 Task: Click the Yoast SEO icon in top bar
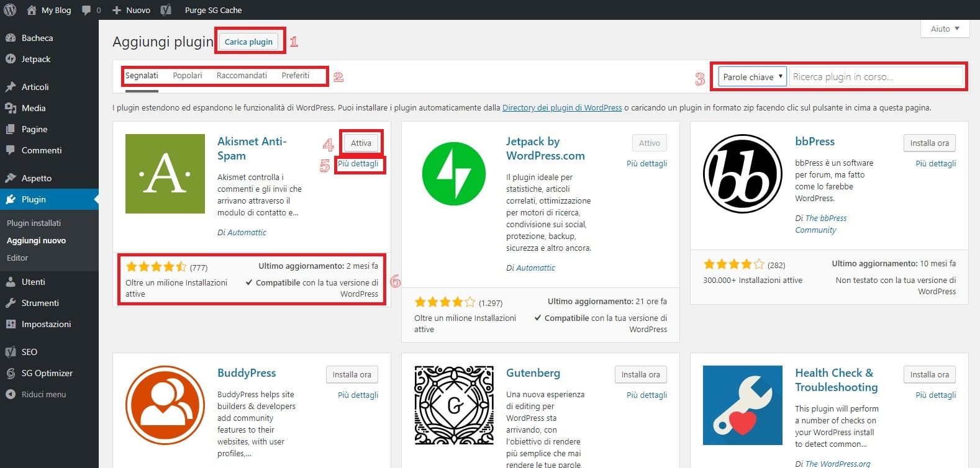(166, 10)
